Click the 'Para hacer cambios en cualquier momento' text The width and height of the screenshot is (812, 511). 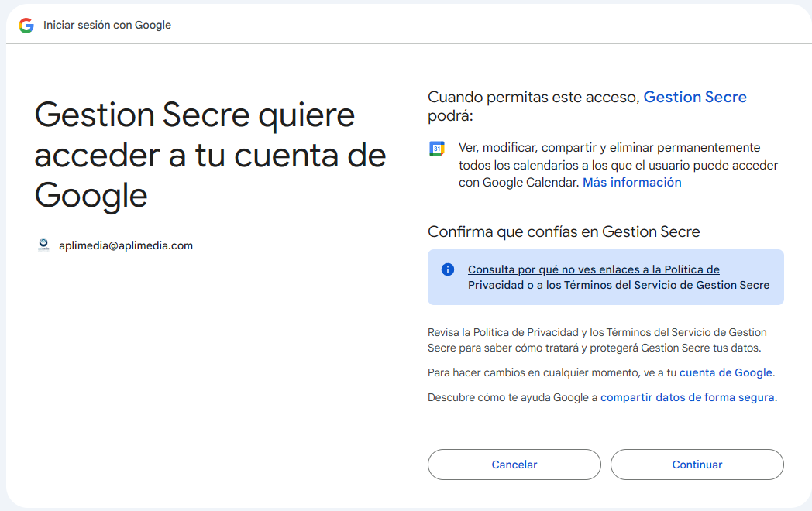point(552,372)
